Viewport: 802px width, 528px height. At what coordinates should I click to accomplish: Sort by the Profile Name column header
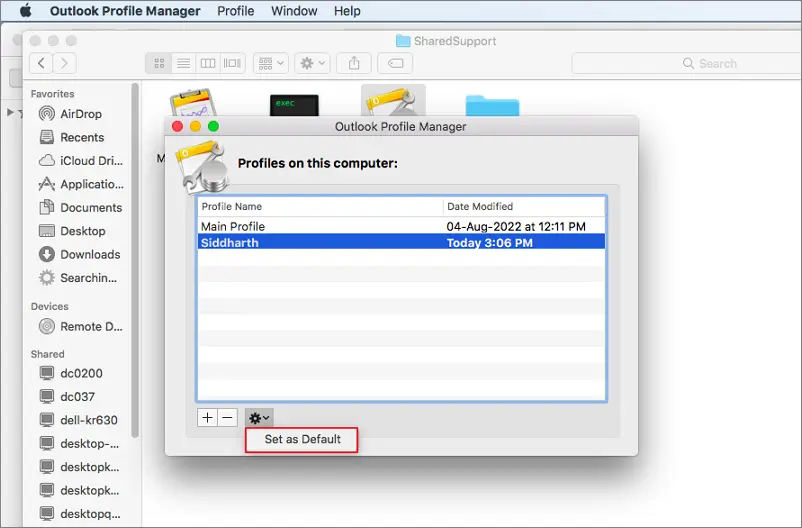pos(320,206)
